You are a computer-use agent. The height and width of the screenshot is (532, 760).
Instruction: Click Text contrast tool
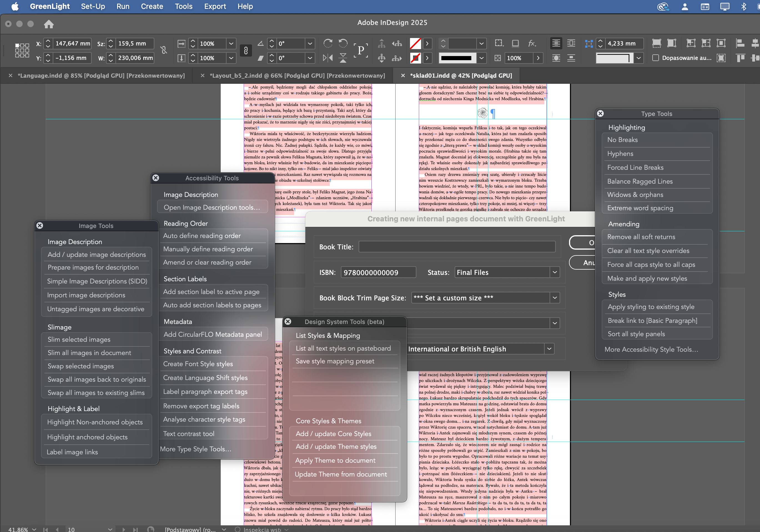pyautogui.click(x=189, y=434)
